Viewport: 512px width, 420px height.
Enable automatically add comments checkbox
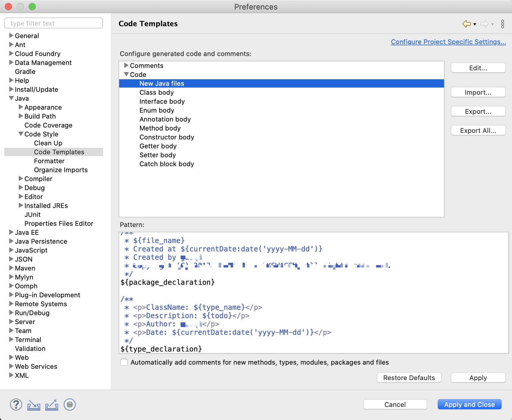124,362
